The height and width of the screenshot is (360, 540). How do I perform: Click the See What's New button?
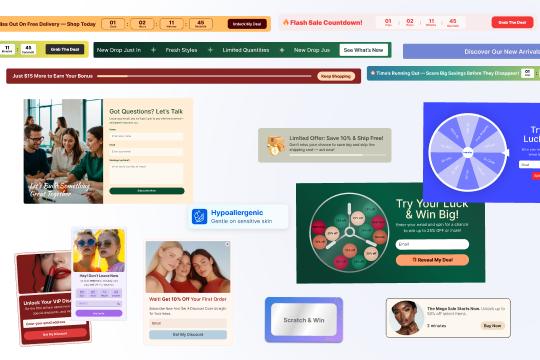click(363, 50)
